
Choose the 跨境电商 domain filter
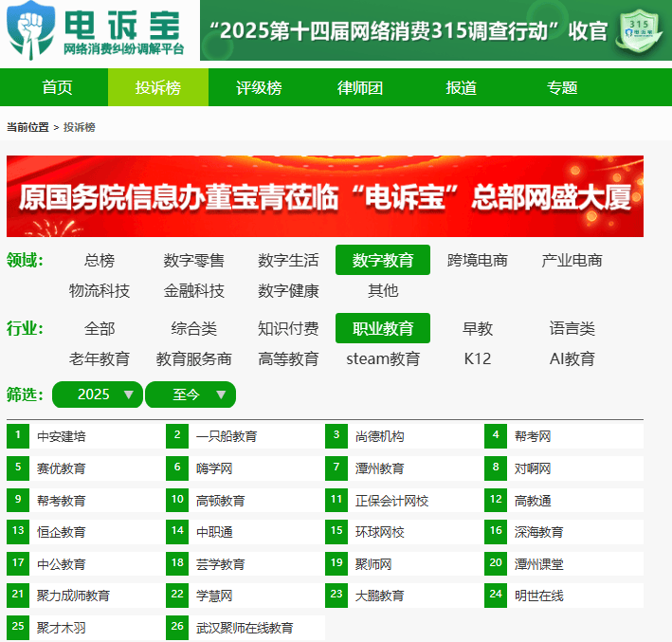point(477,260)
